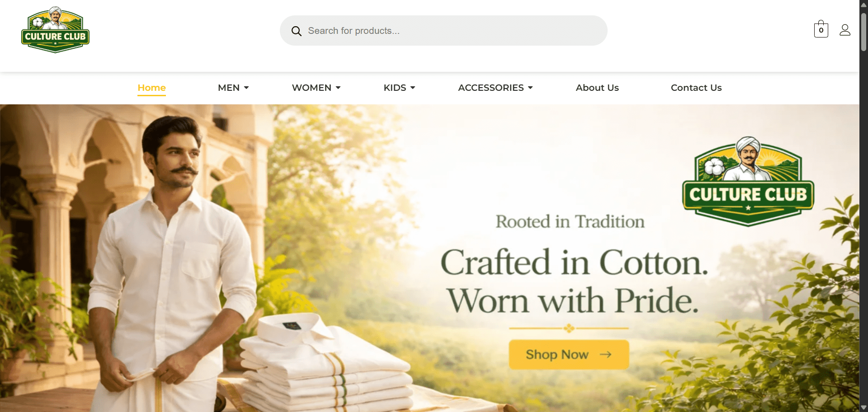Screen dimensions: 868x412
Task: Open the Contact Us page
Action: 696,88
